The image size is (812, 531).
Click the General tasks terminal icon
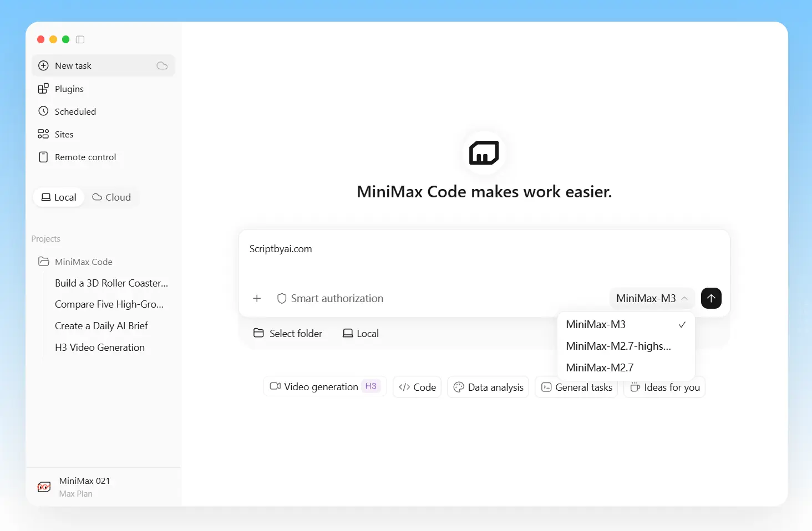pos(546,387)
